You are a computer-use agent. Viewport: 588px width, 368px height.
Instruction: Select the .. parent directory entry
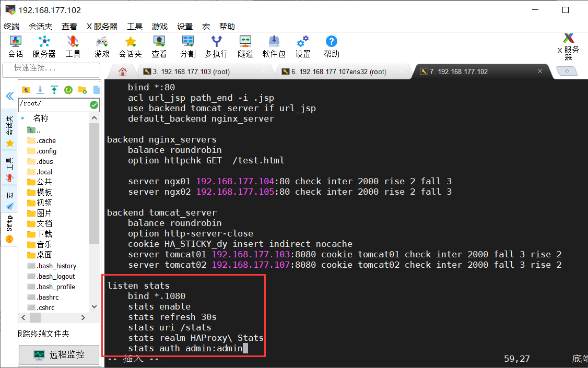(34, 130)
